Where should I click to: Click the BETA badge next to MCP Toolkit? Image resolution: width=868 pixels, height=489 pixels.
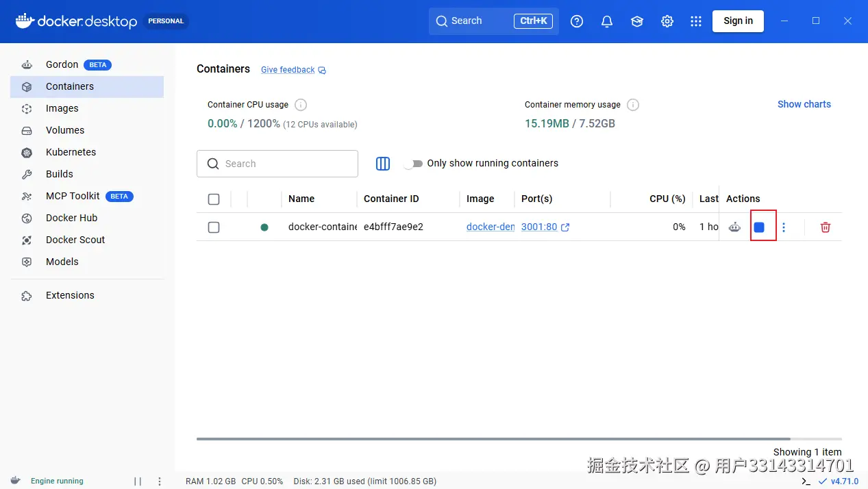click(119, 196)
